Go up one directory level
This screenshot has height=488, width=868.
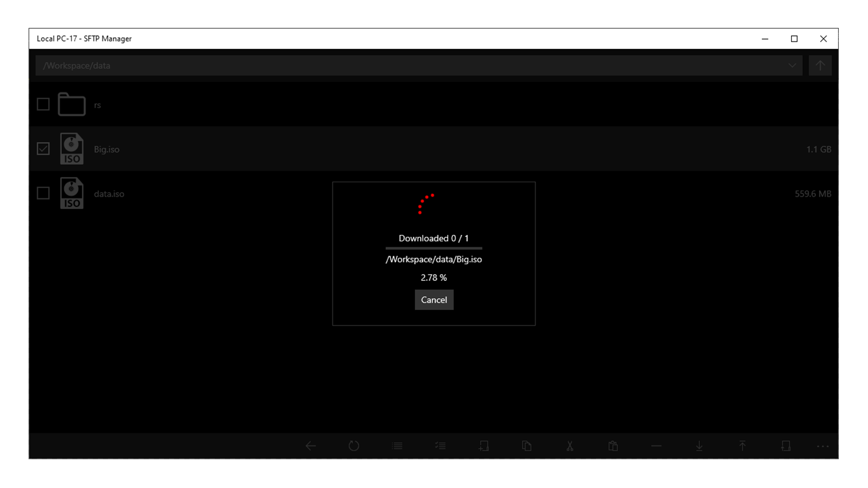point(820,65)
